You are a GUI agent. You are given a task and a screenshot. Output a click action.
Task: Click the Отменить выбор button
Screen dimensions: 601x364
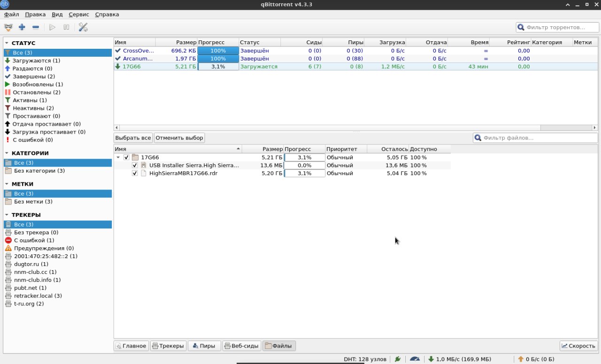(179, 138)
